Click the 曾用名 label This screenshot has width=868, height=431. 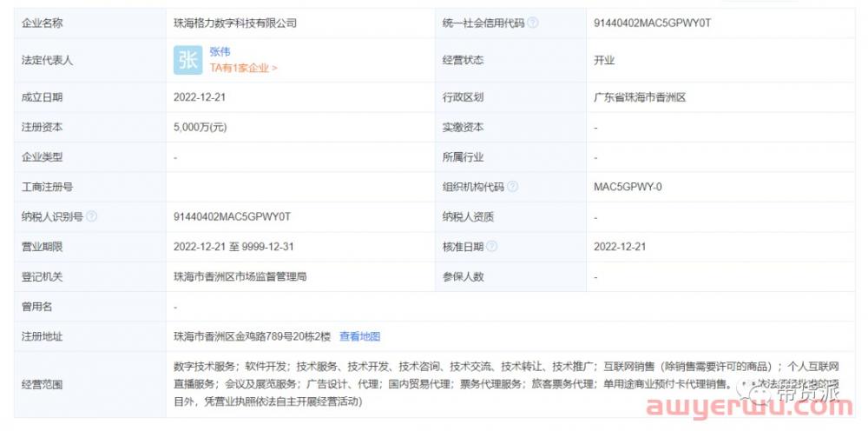click(x=37, y=307)
